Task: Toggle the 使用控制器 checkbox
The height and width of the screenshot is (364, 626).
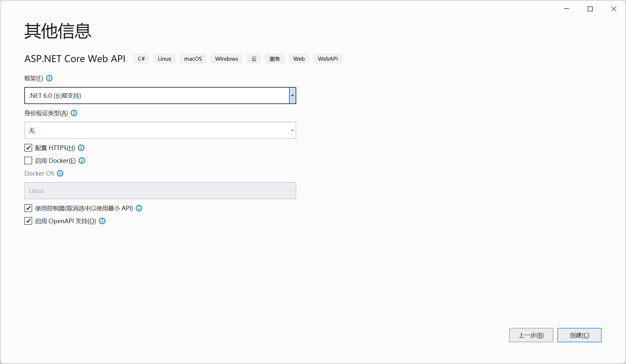Action: tap(28, 208)
